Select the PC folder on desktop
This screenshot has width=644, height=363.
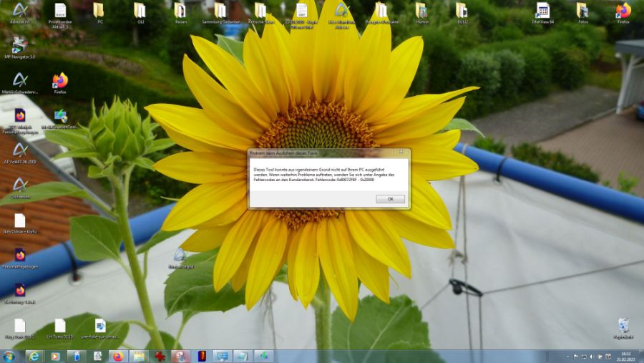[x=99, y=11]
